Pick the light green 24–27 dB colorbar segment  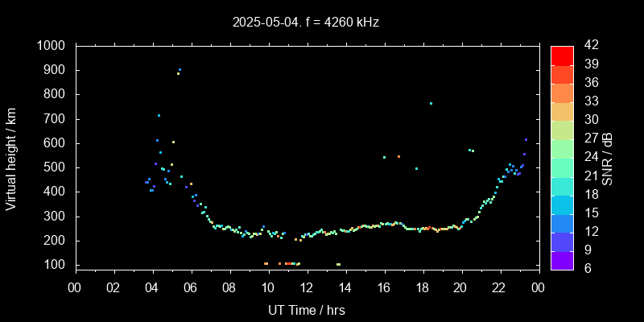point(562,148)
